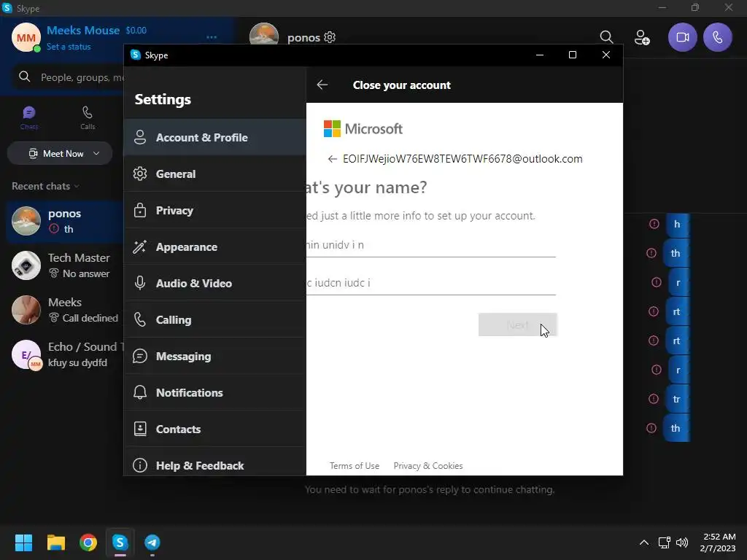Open Audio & Video settings

tap(215, 283)
